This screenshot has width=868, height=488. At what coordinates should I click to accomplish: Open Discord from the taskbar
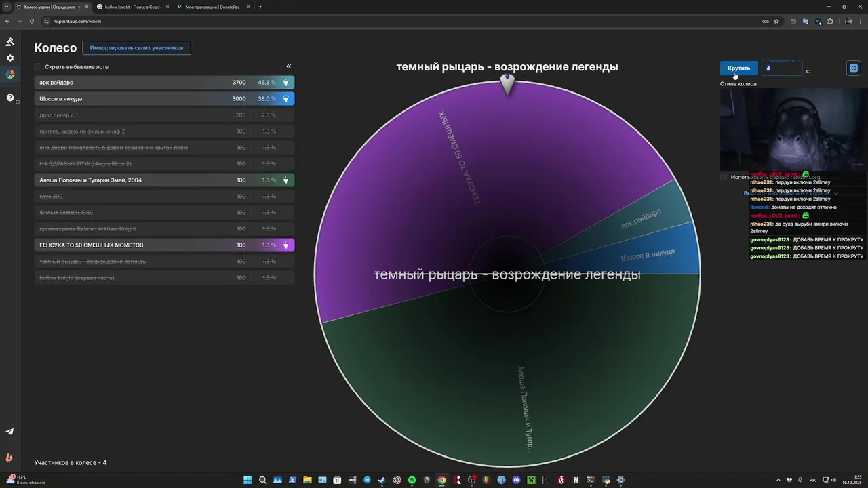516,480
